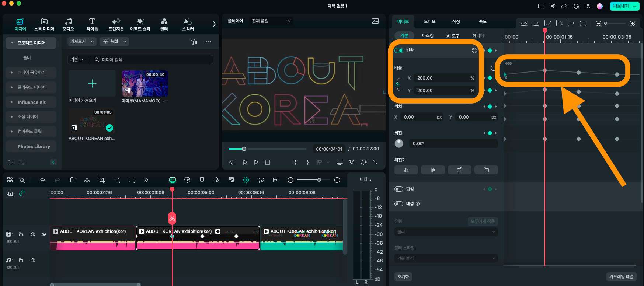Click the import media plus thumbnail
The width and height of the screenshot is (644, 286).
[92, 83]
